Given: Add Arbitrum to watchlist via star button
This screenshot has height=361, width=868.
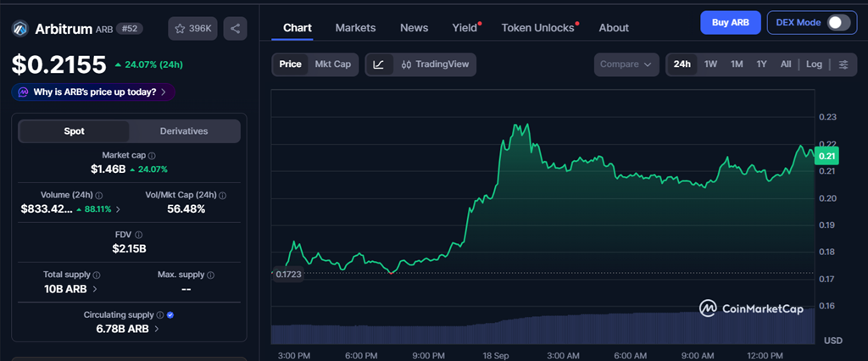Looking at the screenshot, I should (193, 29).
